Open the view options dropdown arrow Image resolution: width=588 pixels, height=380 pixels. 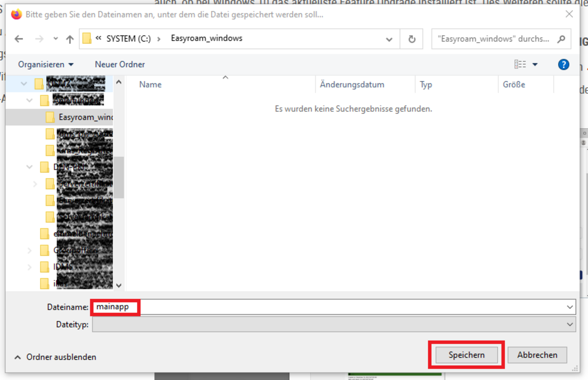[x=535, y=64]
